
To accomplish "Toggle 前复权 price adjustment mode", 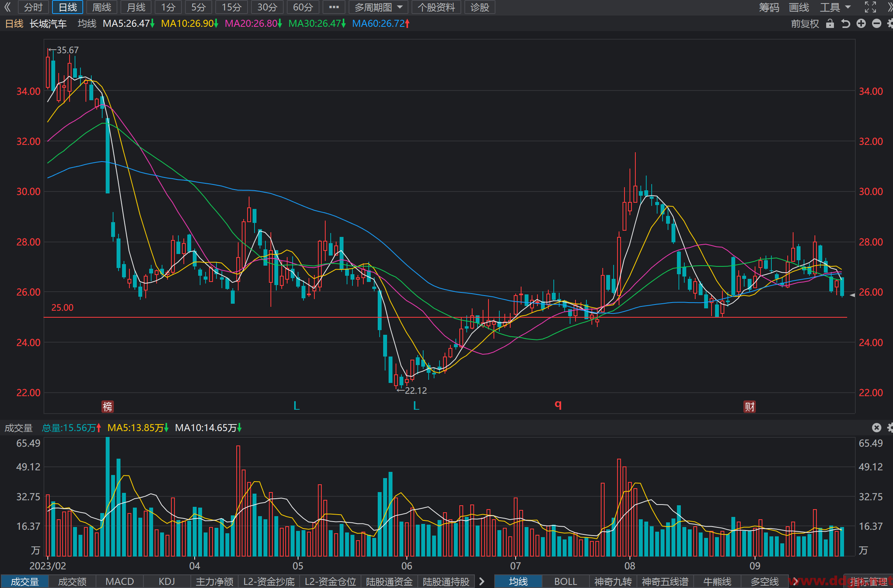I will (805, 24).
